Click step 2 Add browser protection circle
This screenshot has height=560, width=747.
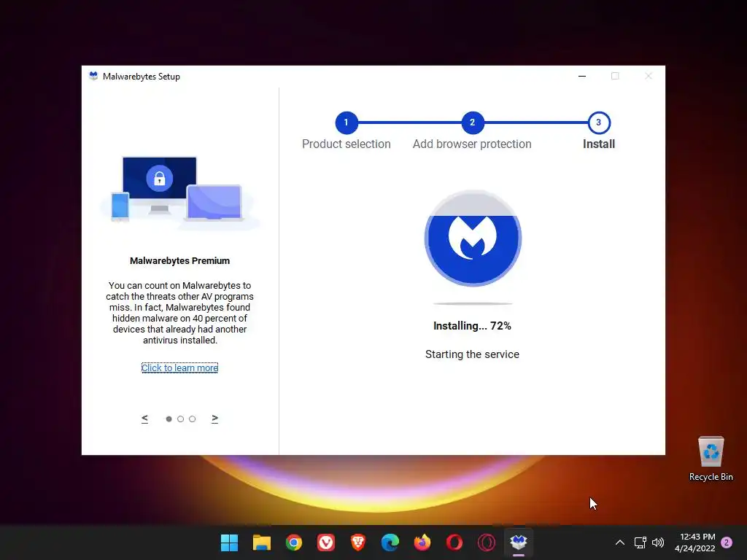click(473, 122)
